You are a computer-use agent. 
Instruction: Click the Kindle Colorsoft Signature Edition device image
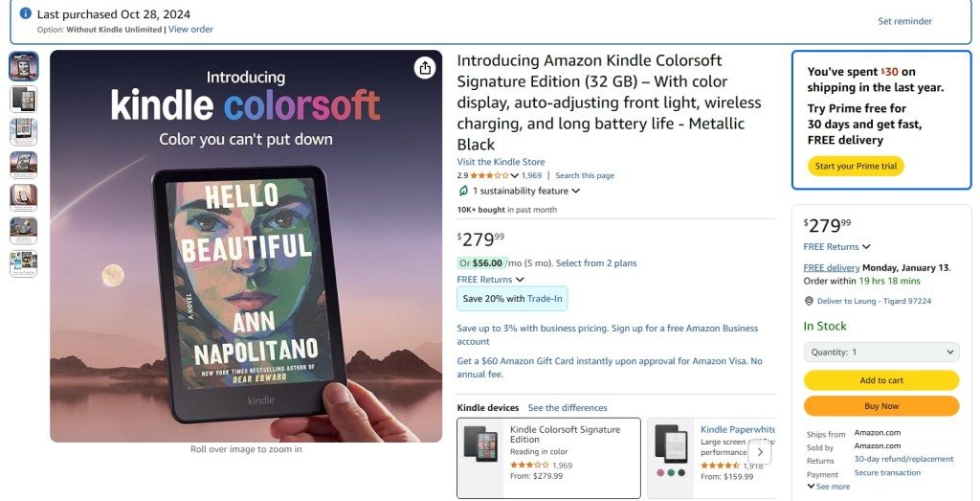(x=481, y=444)
